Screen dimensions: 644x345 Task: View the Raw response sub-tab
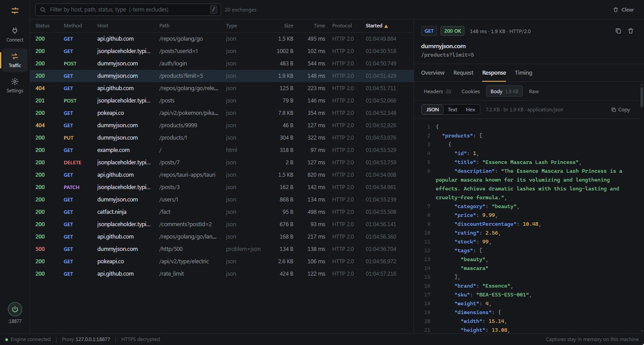(x=534, y=91)
